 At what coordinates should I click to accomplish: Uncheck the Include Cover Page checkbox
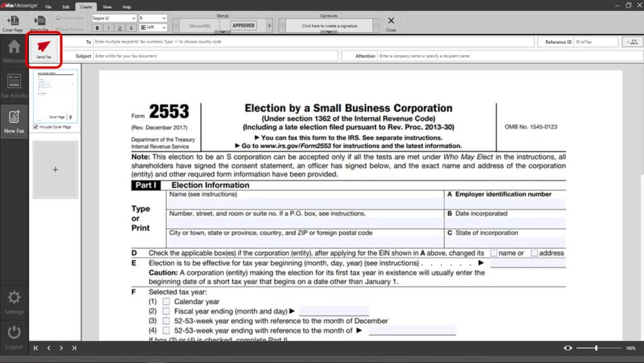click(36, 127)
